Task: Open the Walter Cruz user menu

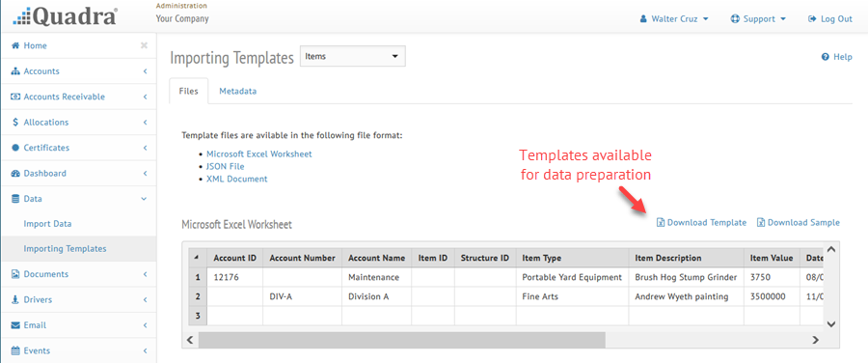Action: point(674,19)
